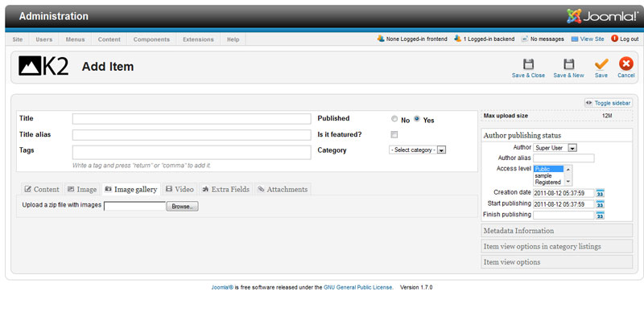
Task: Open the Help menu
Action: tap(233, 39)
